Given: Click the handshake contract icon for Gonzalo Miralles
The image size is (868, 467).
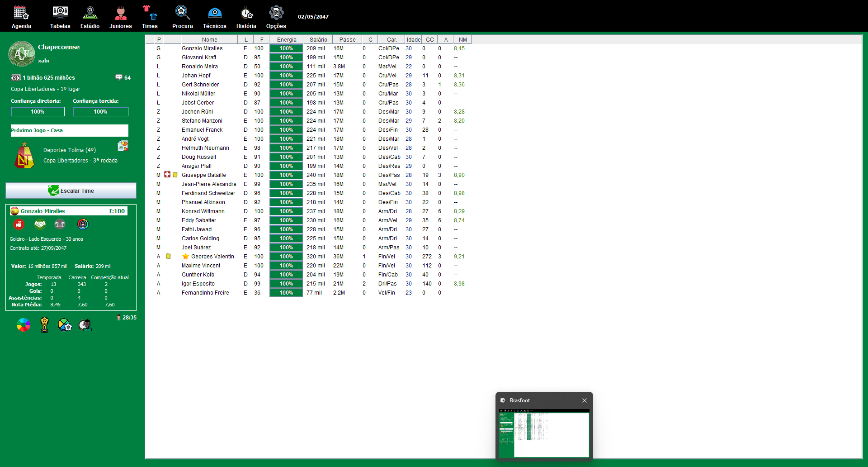Looking at the screenshot, I should click(x=40, y=224).
